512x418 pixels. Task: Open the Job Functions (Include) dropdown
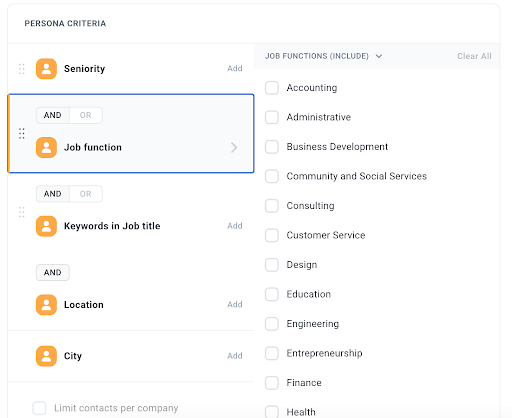pyautogui.click(x=323, y=56)
